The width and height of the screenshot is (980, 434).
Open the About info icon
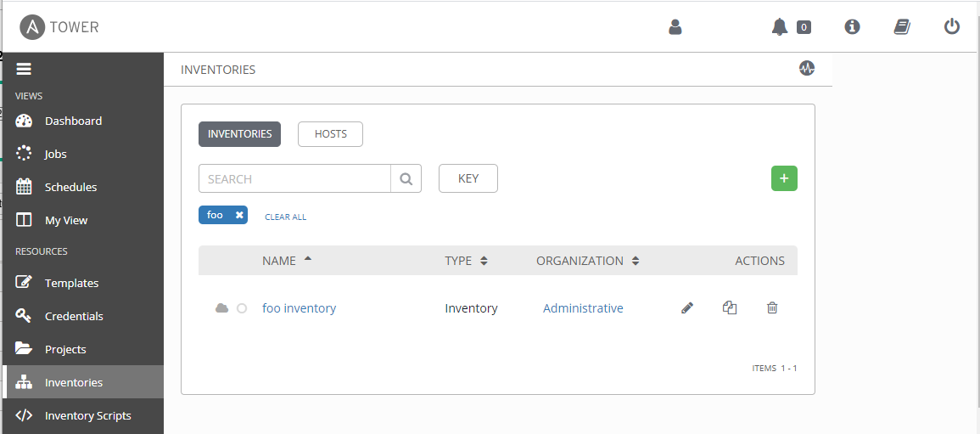coord(852,27)
